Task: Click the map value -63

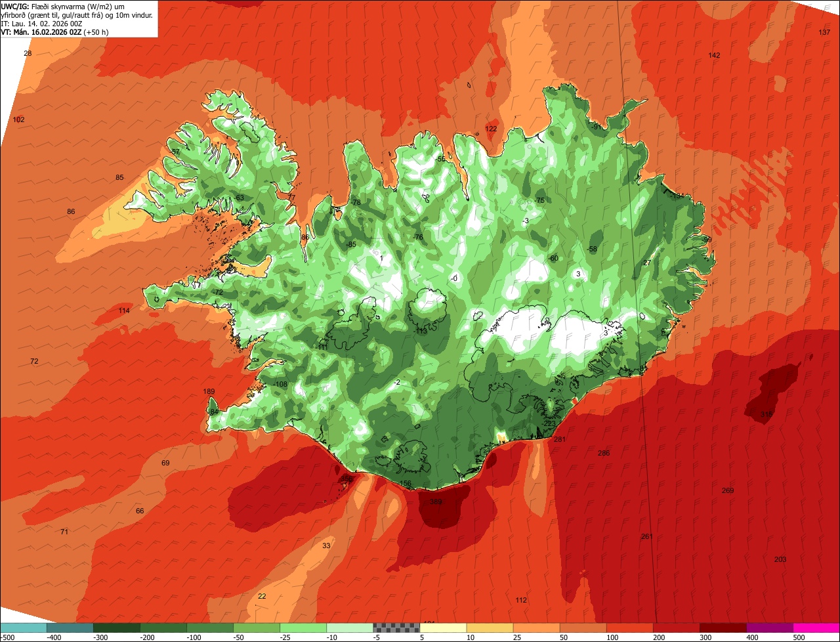Action: tap(239, 198)
